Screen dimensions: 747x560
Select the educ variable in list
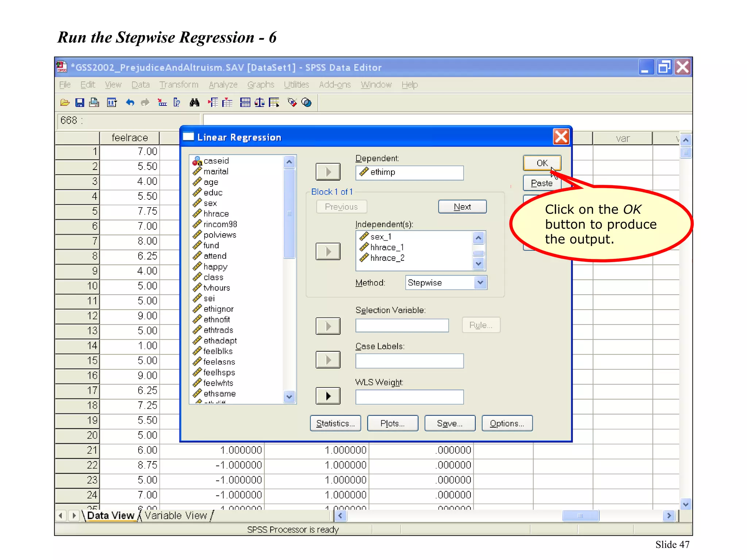(x=213, y=192)
